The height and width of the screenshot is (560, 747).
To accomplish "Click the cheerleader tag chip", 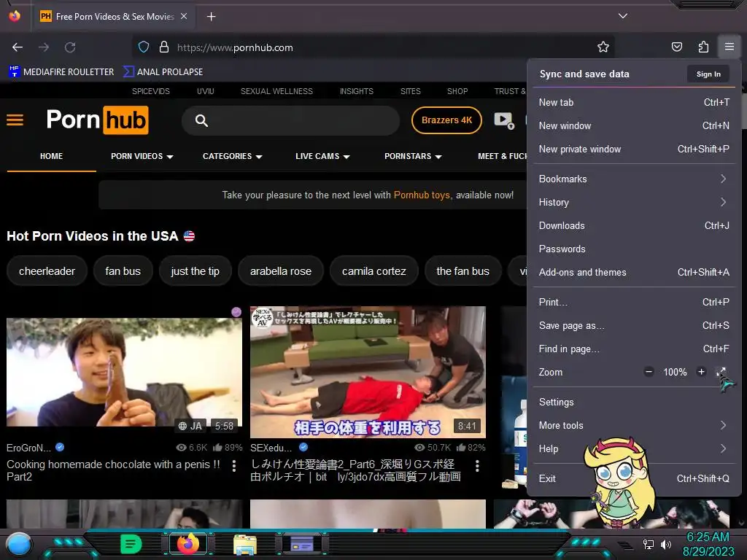I will point(47,271).
